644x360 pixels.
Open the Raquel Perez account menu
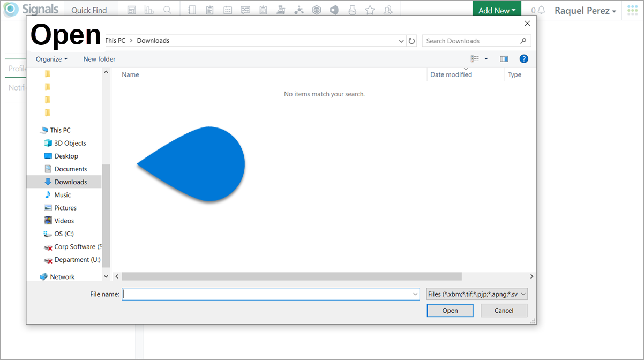tap(585, 10)
